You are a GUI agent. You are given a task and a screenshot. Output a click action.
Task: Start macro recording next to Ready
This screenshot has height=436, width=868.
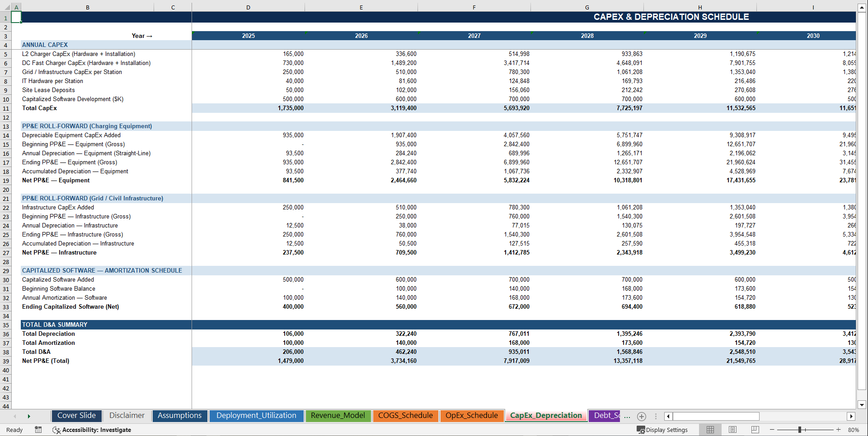pyautogui.click(x=38, y=430)
